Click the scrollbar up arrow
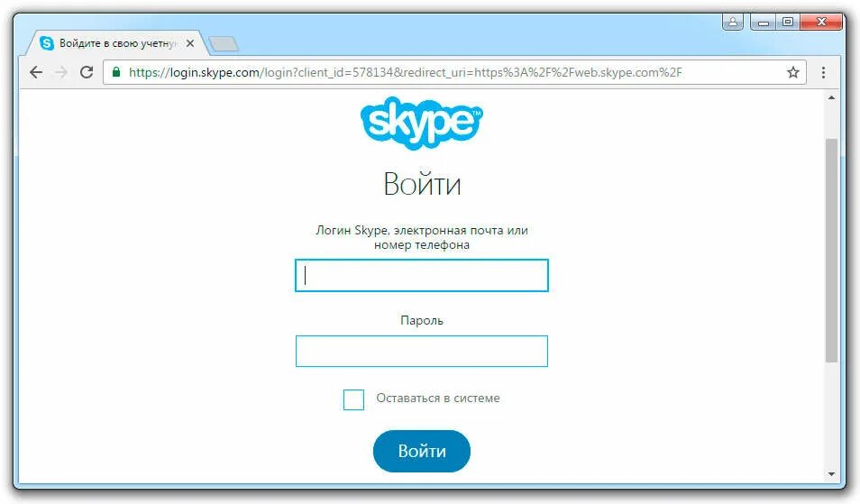Screen dimensions: 860x504 [x=831, y=97]
